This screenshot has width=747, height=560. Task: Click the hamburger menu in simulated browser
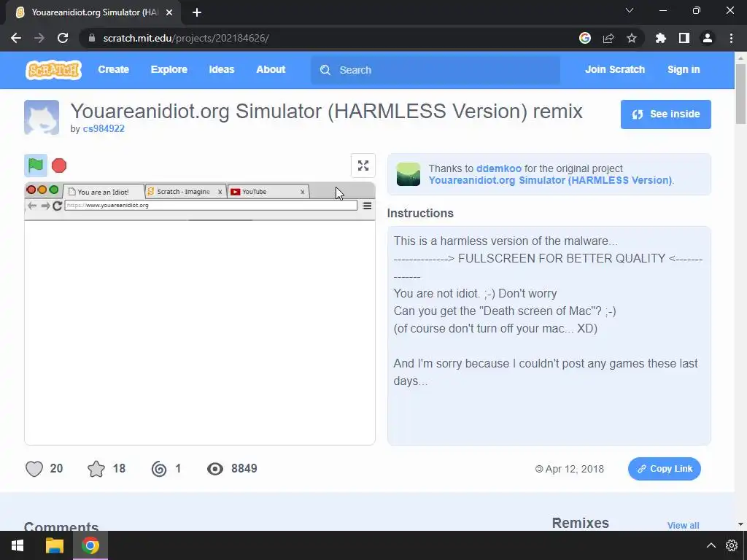[367, 206]
